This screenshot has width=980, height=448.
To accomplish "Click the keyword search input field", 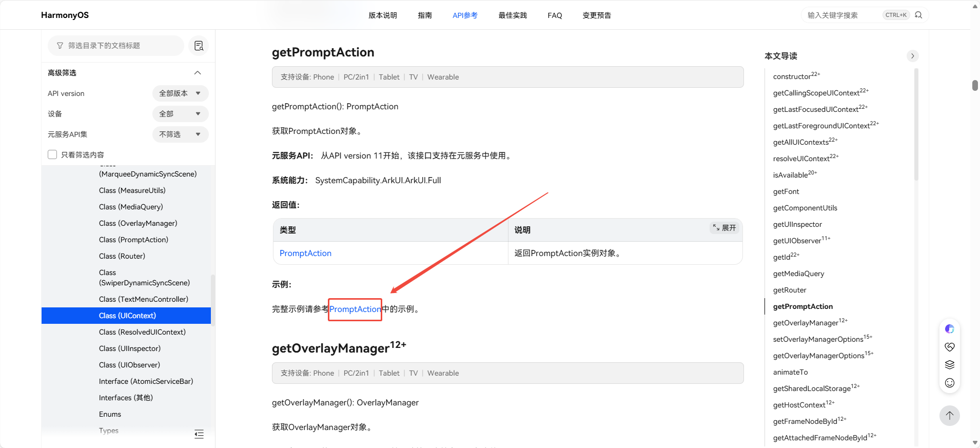I will 841,15.
